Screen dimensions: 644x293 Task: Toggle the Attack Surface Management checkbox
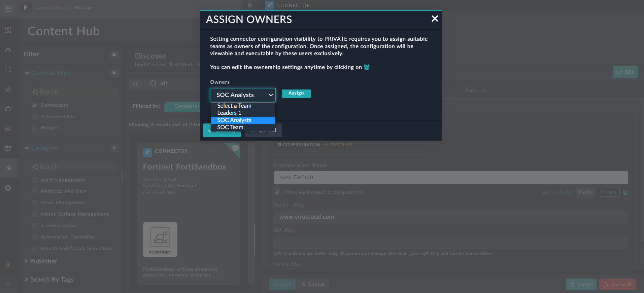(x=35, y=214)
